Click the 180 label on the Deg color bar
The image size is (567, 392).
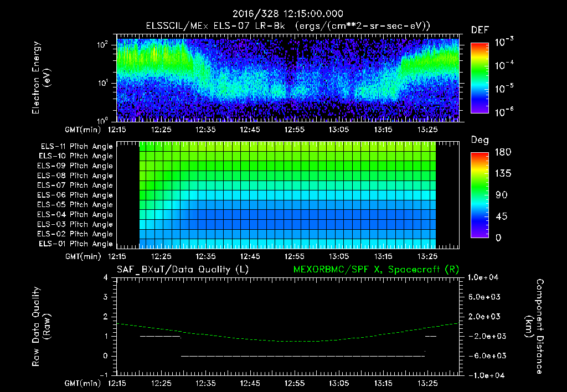[503, 152]
